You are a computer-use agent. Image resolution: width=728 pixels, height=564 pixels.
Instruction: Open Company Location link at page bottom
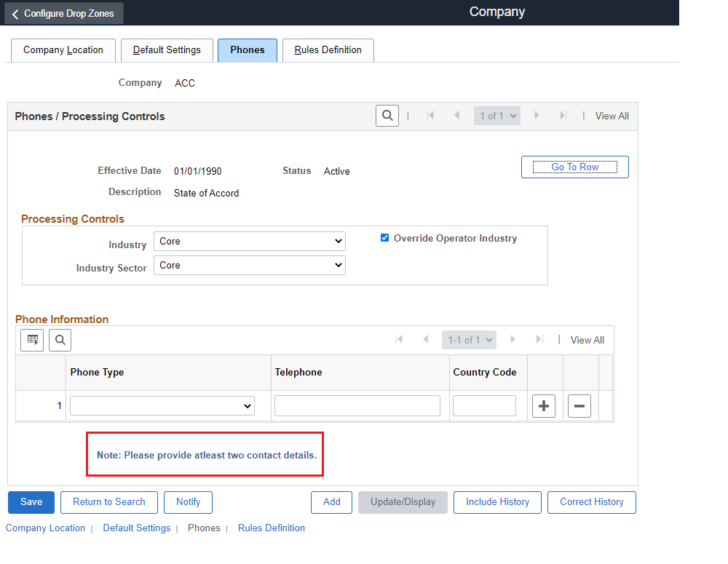coord(45,528)
